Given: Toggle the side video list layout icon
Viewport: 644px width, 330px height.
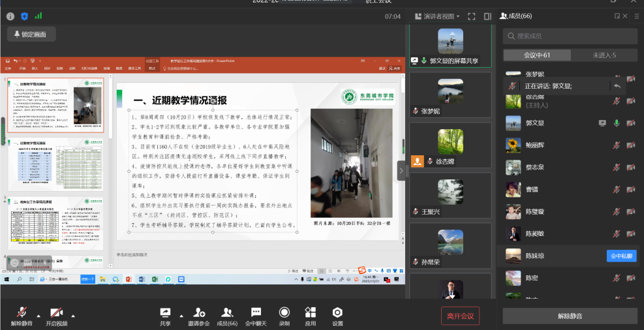Looking at the screenshot, I should 487,16.
